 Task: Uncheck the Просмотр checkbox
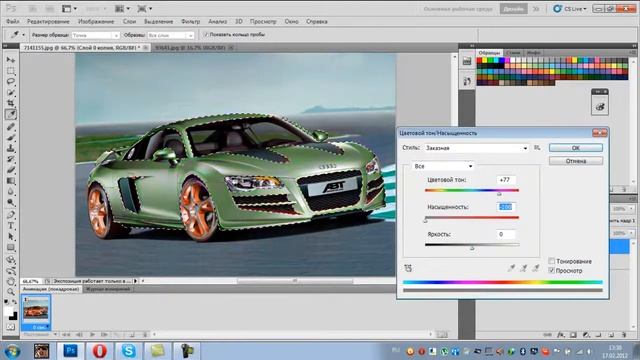(551, 270)
